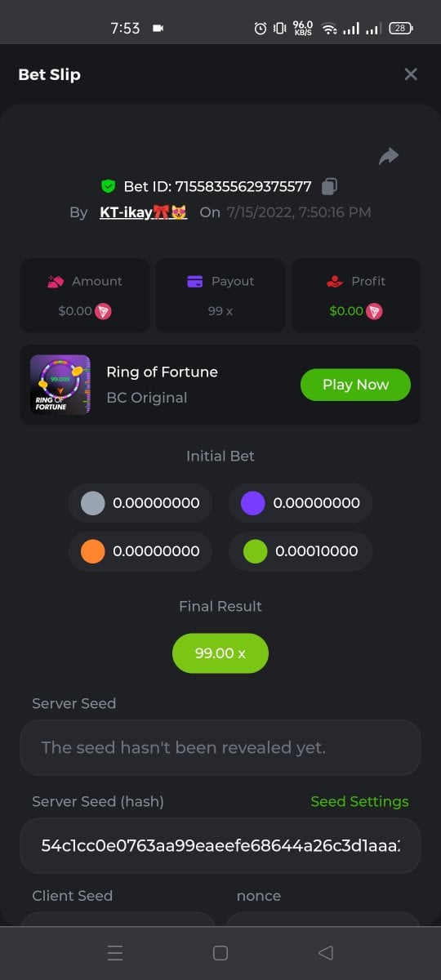Copy the Bet ID with clipboard icon
The width and height of the screenshot is (441, 980).
pyautogui.click(x=329, y=186)
